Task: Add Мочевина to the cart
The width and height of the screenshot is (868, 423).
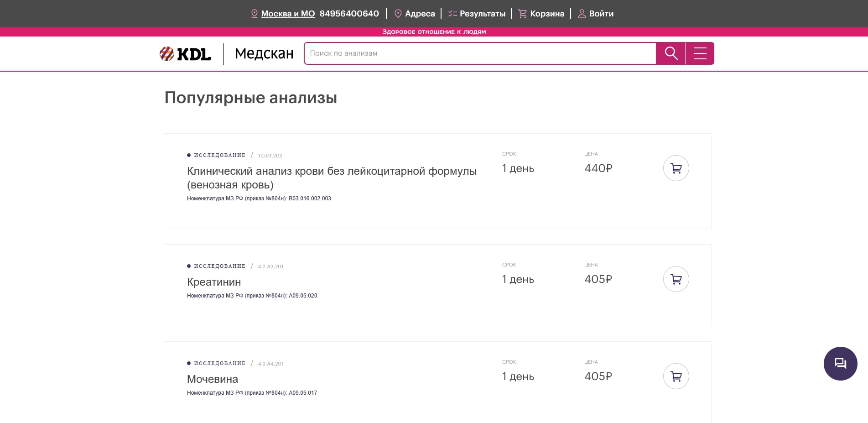Action: tap(676, 376)
